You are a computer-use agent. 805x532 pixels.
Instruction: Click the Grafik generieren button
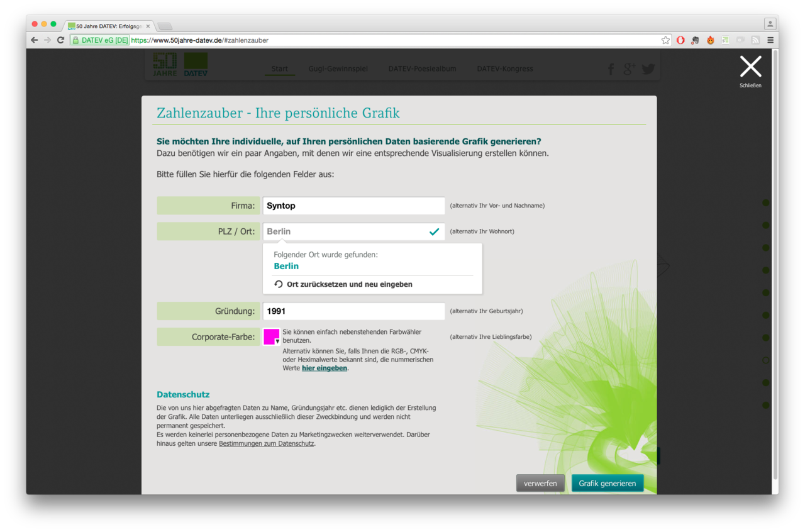point(608,483)
